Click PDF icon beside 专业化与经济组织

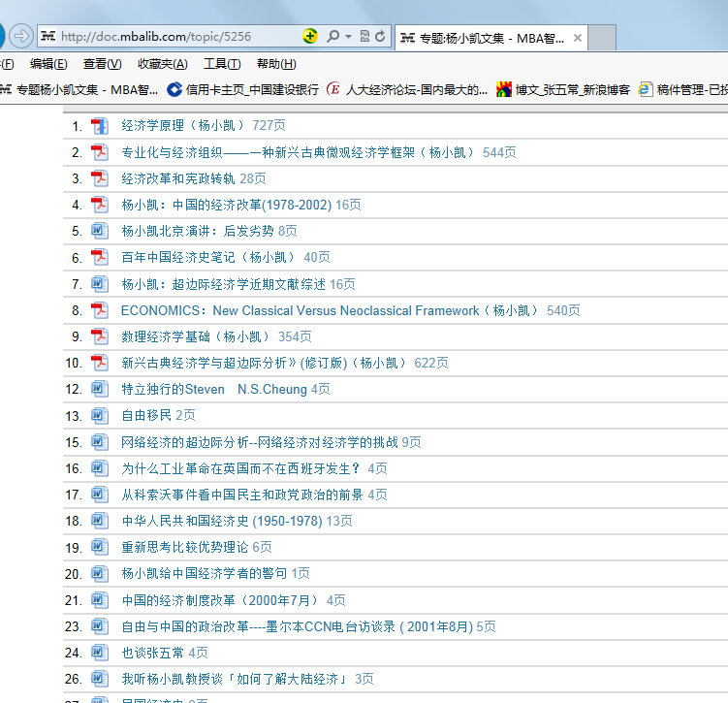click(99, 152)
